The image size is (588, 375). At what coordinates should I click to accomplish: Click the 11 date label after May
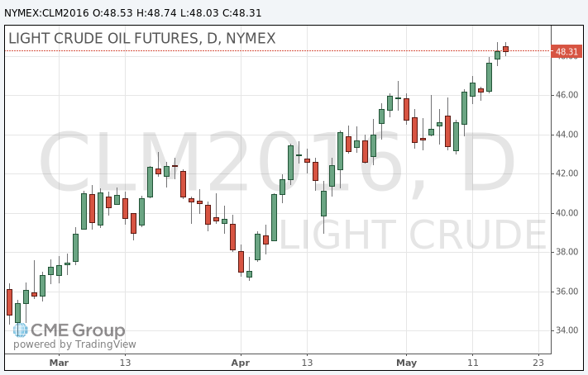472,363
